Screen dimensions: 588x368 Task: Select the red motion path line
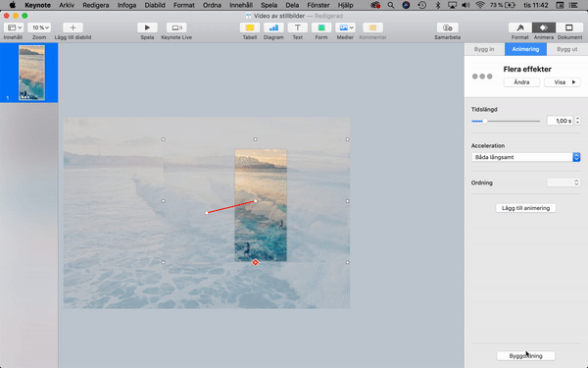pos(231,207)
